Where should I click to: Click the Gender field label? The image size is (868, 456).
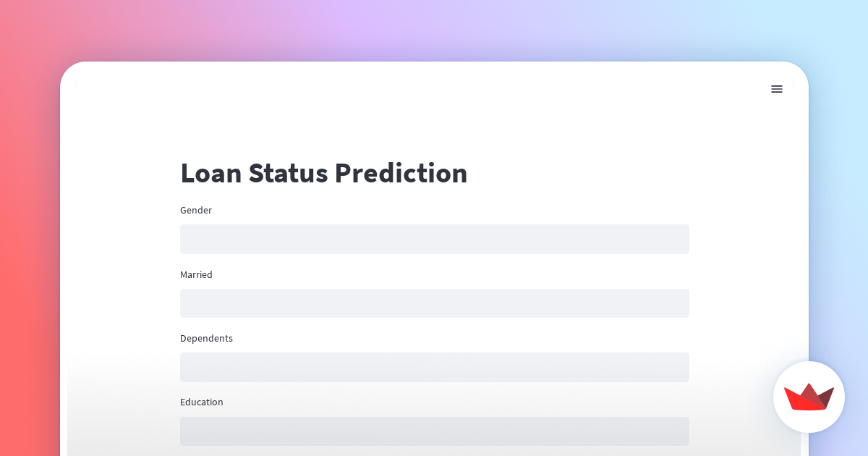pos(196,211)
